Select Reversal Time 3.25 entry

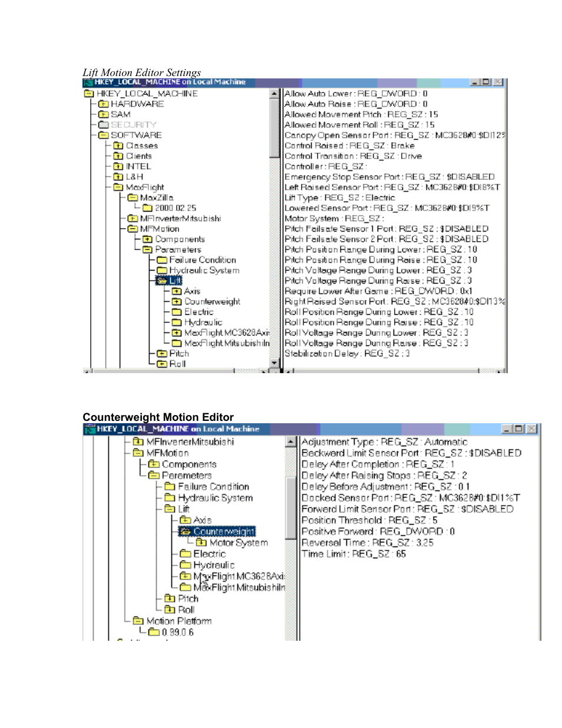point(368,542)
